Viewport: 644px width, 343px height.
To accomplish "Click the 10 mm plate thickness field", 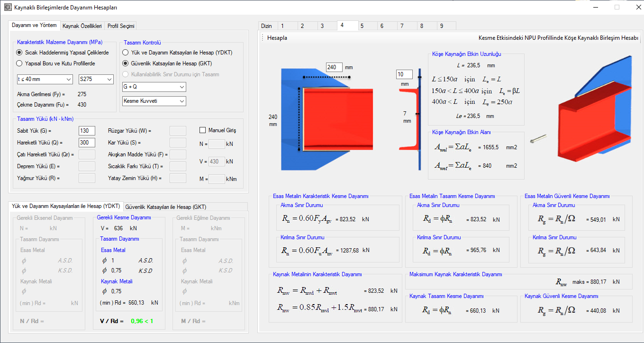I will [x=404, y=74].
